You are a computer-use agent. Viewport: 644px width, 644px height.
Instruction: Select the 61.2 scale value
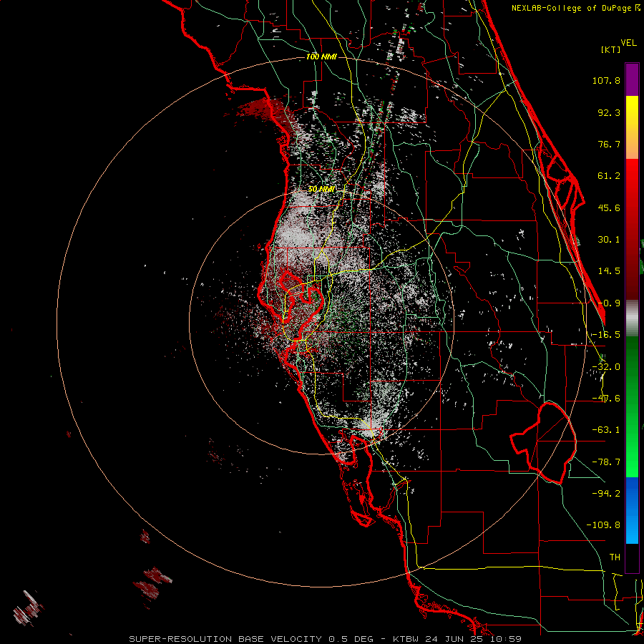click(609, 176)
